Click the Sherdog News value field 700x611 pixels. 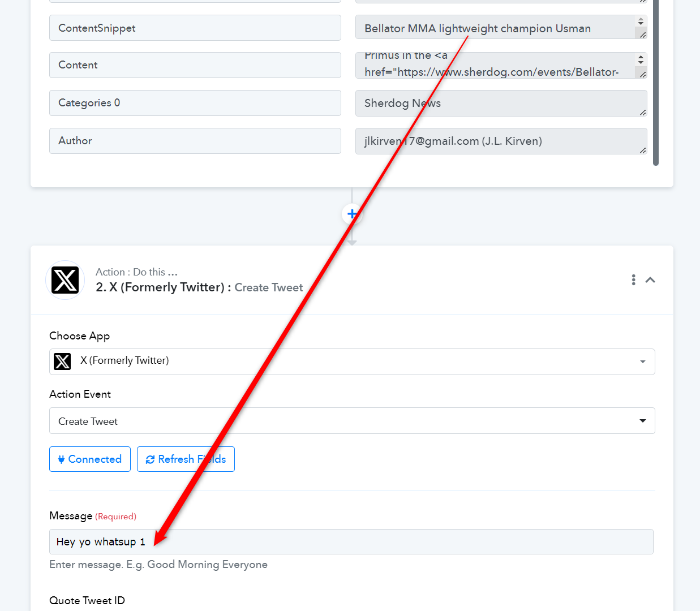[501, 104]
